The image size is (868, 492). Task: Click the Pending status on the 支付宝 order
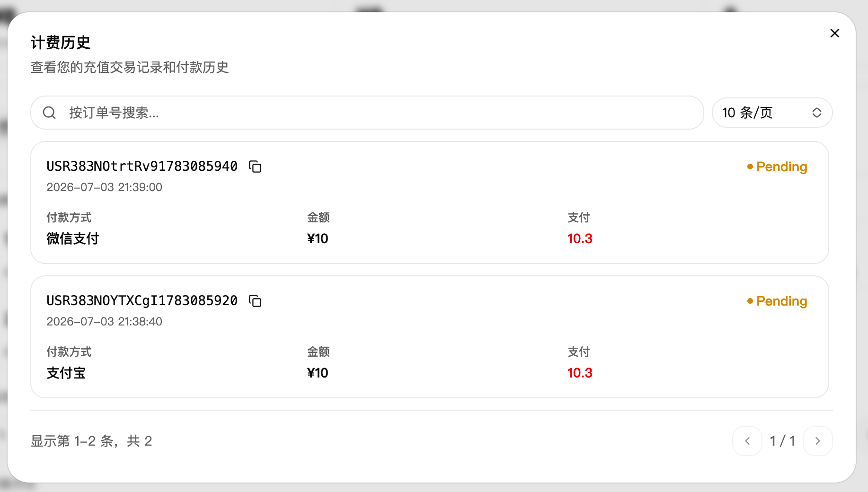pyautogui.click(x=777, y=301)
